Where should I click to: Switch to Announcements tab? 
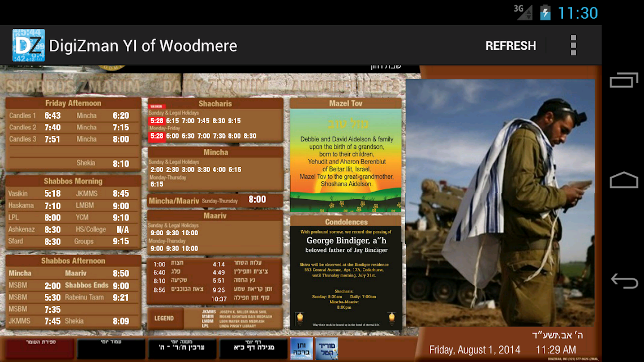pos(345,86)
